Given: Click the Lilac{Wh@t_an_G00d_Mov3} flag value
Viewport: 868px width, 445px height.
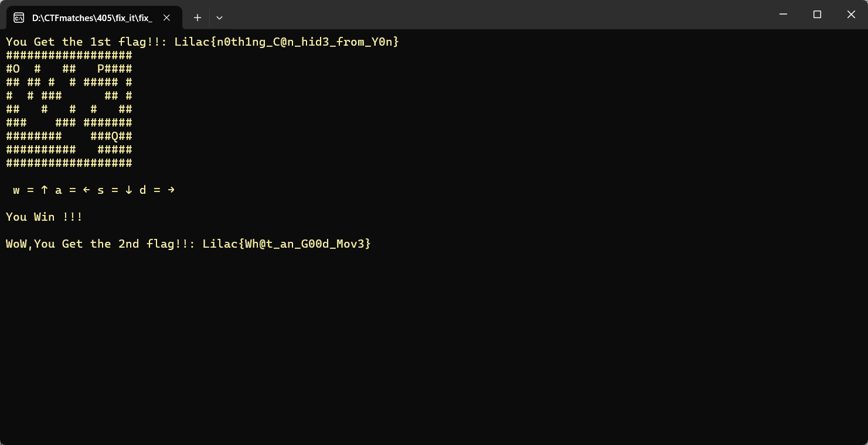Looking at the screenshot, I should click(x=287, y=244).
